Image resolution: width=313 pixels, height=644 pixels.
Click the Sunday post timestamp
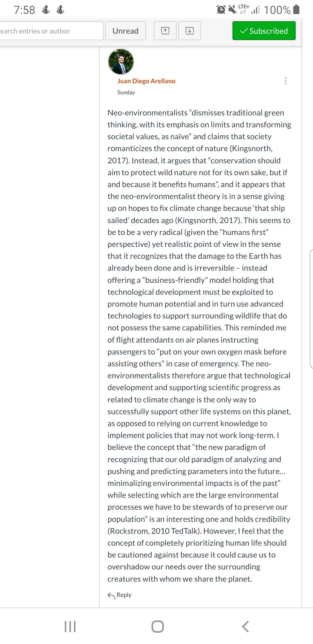pos(126,92)
